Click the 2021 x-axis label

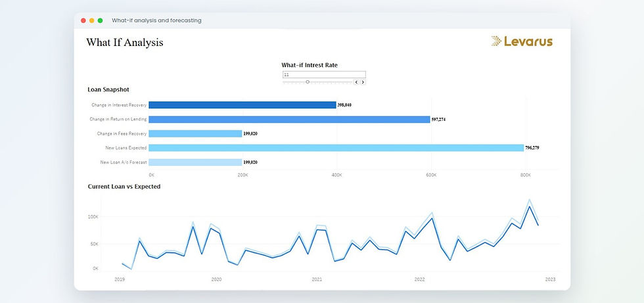point(317,279)
